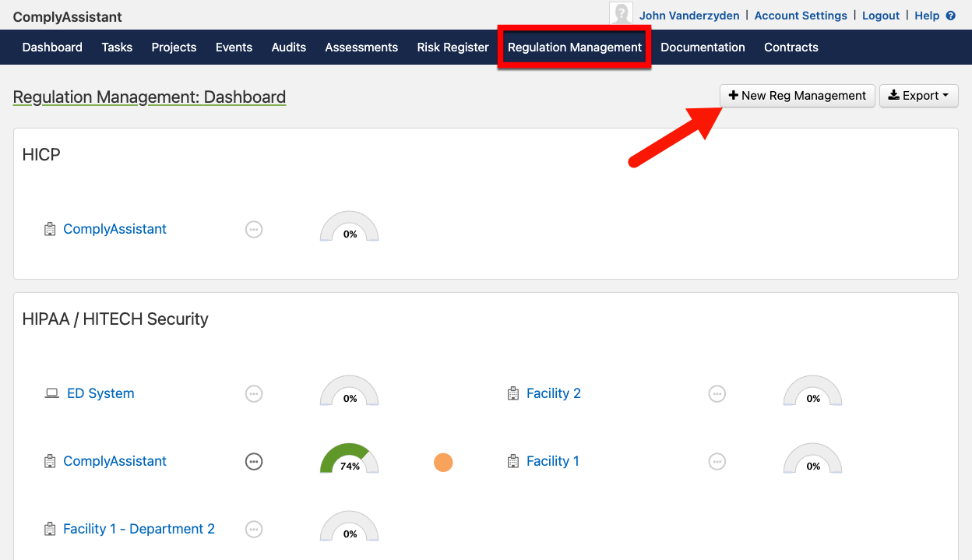The image size is (972, 560).
Task: Open the Facility 1 - Department 2 link
Action: [139, 529]
